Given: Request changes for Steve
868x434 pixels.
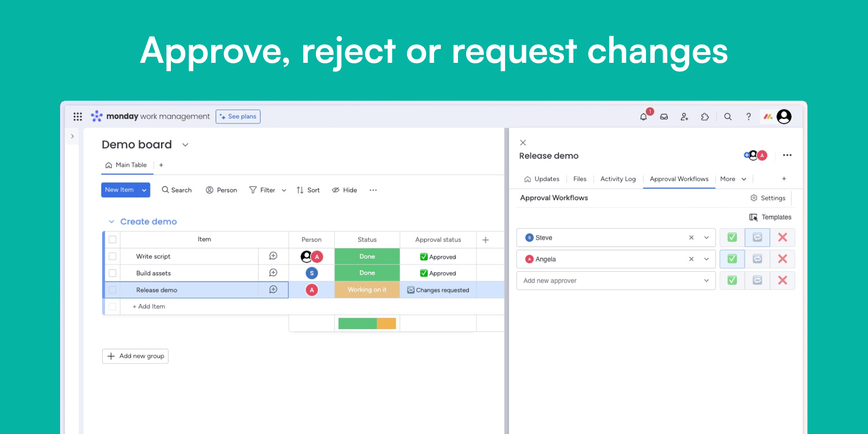Looking at the screenshot, I should (x=757, y=237).
